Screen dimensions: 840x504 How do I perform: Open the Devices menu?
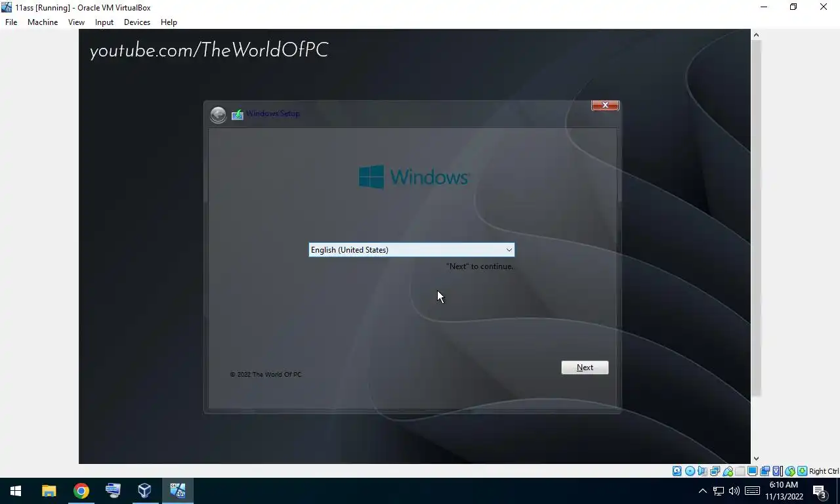click(x=137, y=22)
